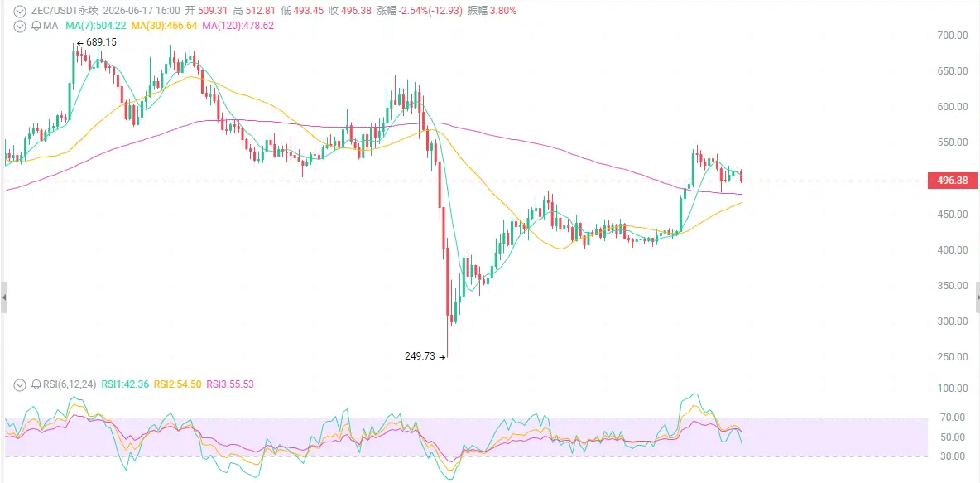This screenshot has width=980, height=483.
Task: Click the 100.00 RSI axis label
Action: [x=954, y=389]
